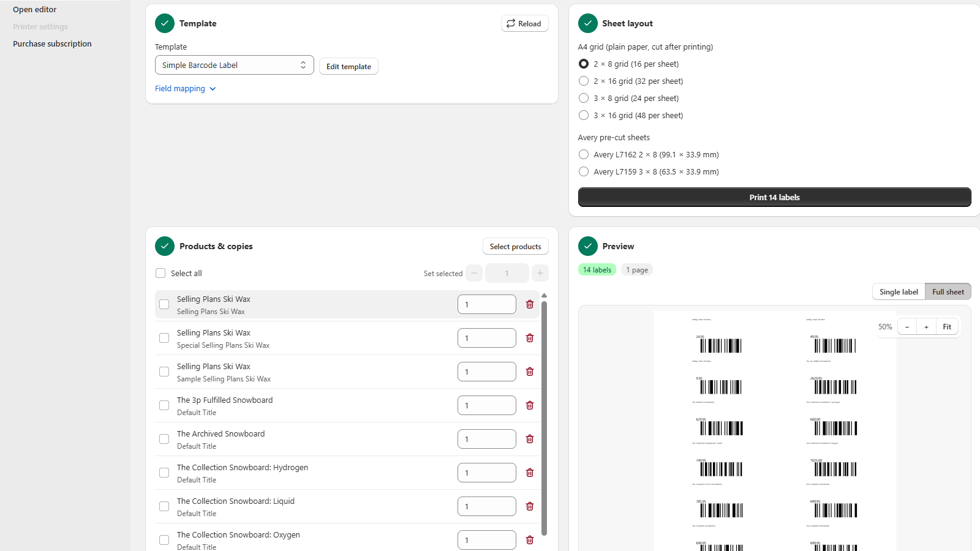Edit copies for first Selling Plans Ski Wax
980x551 pixels.
coord(487,304)
